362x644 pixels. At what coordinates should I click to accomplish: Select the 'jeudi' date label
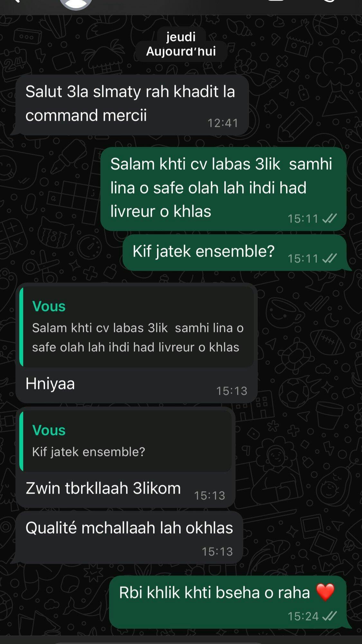(181, 37)
